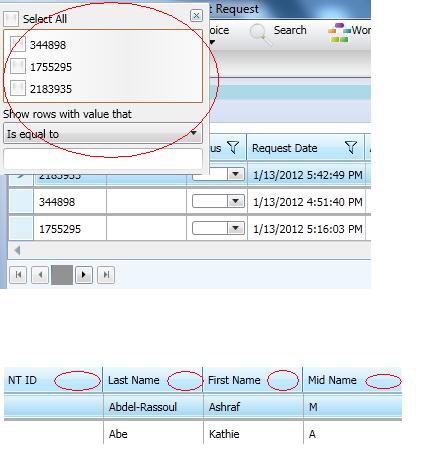Select the Ashraf first name cell
The image size is (422, 455).
coord(253,407)
